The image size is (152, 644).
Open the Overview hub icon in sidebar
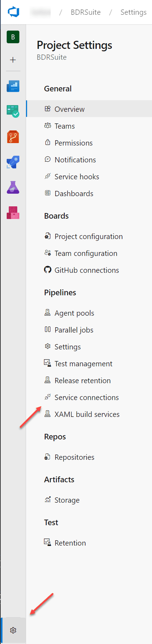[x=13, y=86]
